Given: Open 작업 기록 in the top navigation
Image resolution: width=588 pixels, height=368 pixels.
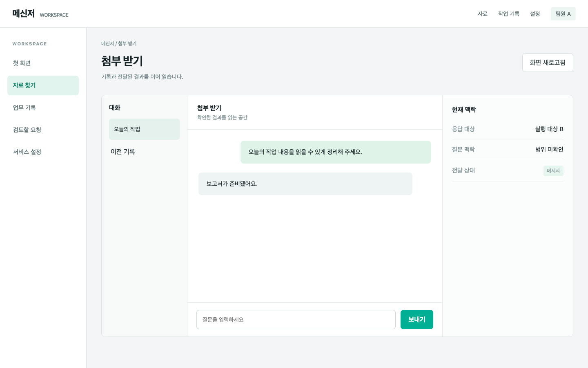Looking at the screenshot, I should 509,14.
